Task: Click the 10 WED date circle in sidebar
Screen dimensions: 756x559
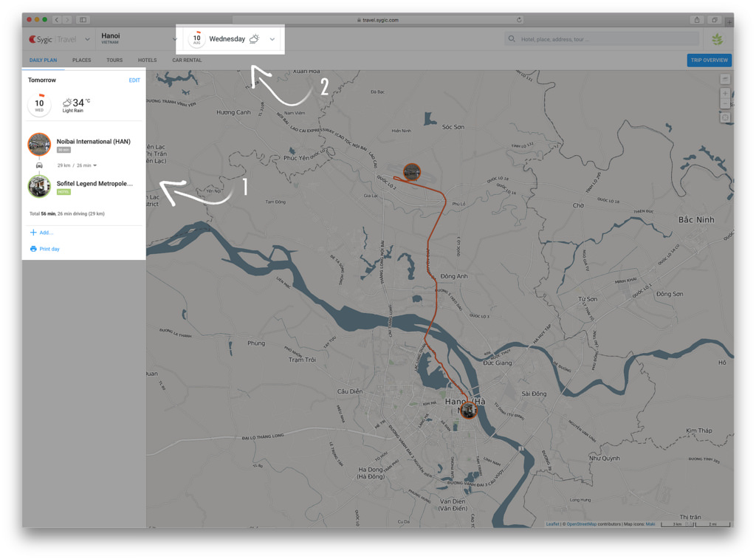Action: pyautogui.click(x=40, y=105)
